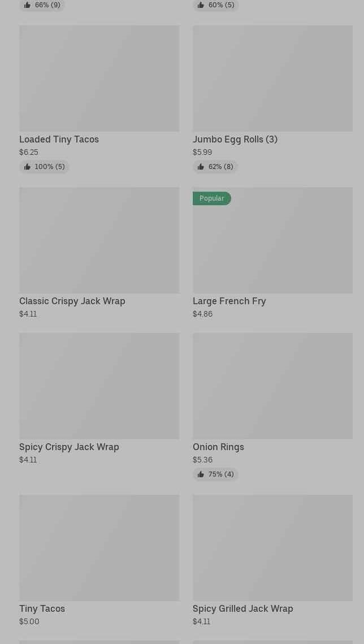Screen dimensions: 364x644
Task: Click the Loaded Tiny Tacos 100% rating pill
Action: click(x=44, y=167)
